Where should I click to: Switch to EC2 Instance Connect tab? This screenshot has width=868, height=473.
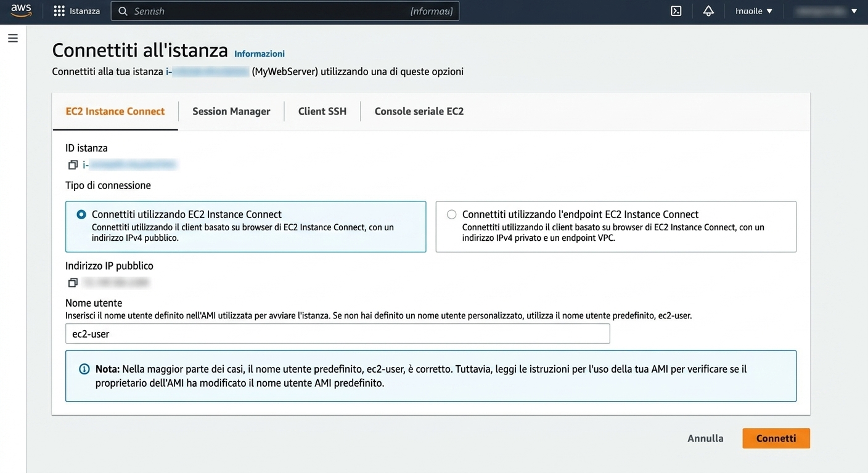(x=115, y=111)
